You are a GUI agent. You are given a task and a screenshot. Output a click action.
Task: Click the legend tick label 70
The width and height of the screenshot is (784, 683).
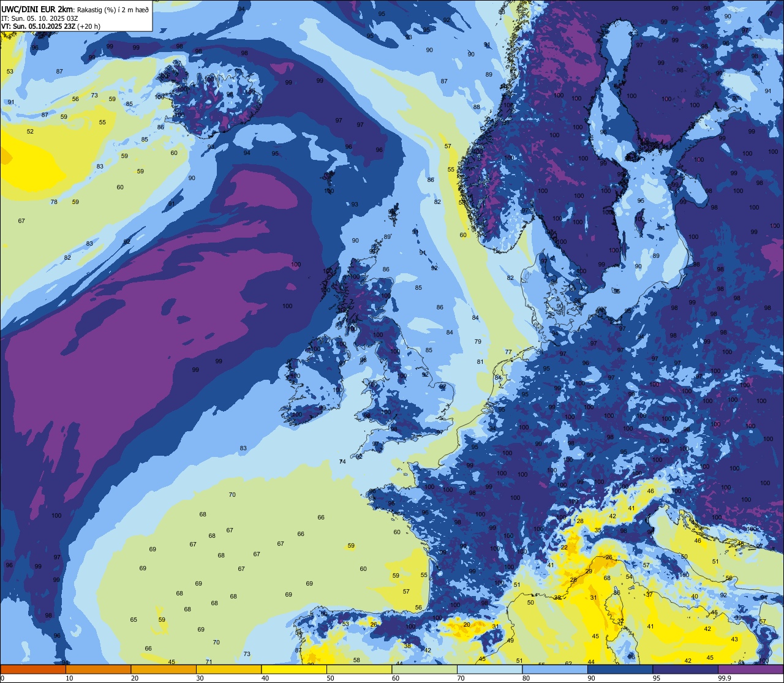[x=461, y=678]
